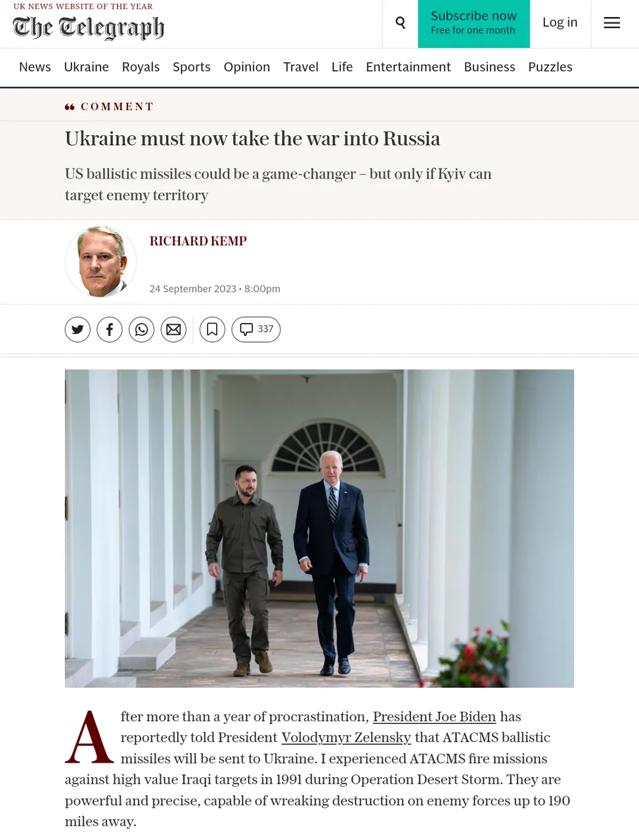Open Richard Kemp author page link
Screen dimensions: 639x840
198,241
